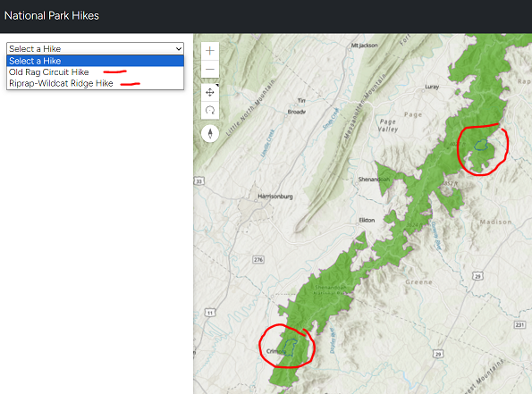Screen dimensions: 532x394
Task: Reset map orientation with the compass
Action: [x=210, y=133]
